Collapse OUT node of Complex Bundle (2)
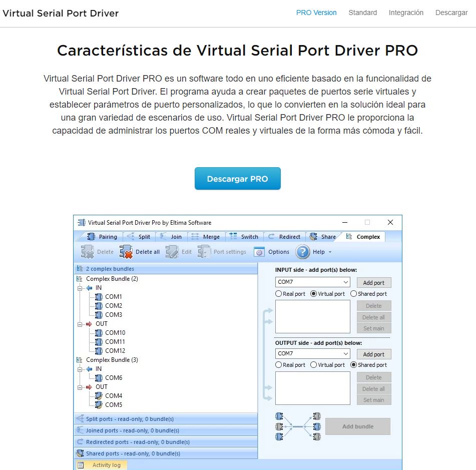Image resolution: width=476 pixels, height=470 pixels. [x=80, y=324]
